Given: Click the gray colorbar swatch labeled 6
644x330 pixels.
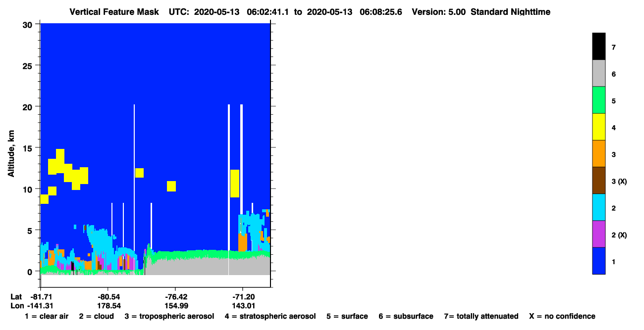Looking at the screenshot, I should coord(598,73).
